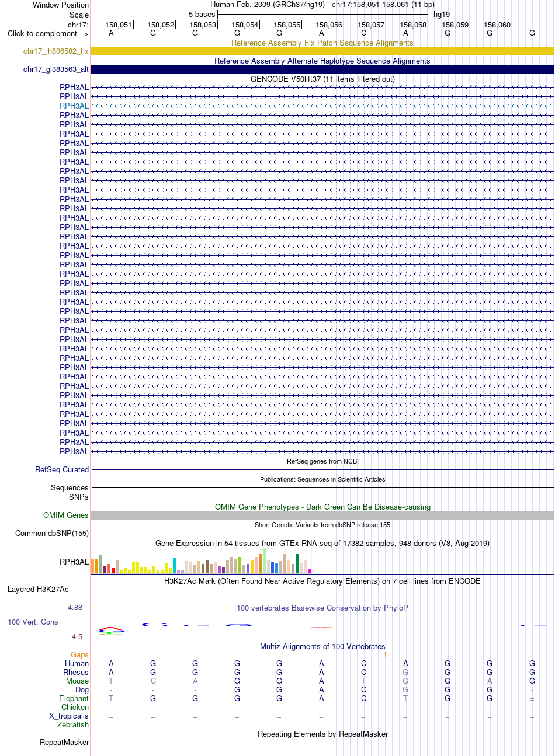Click the Common dbSNP(155) track label
The width and height of the screenshot is (555, 756).
click(52, 533)
